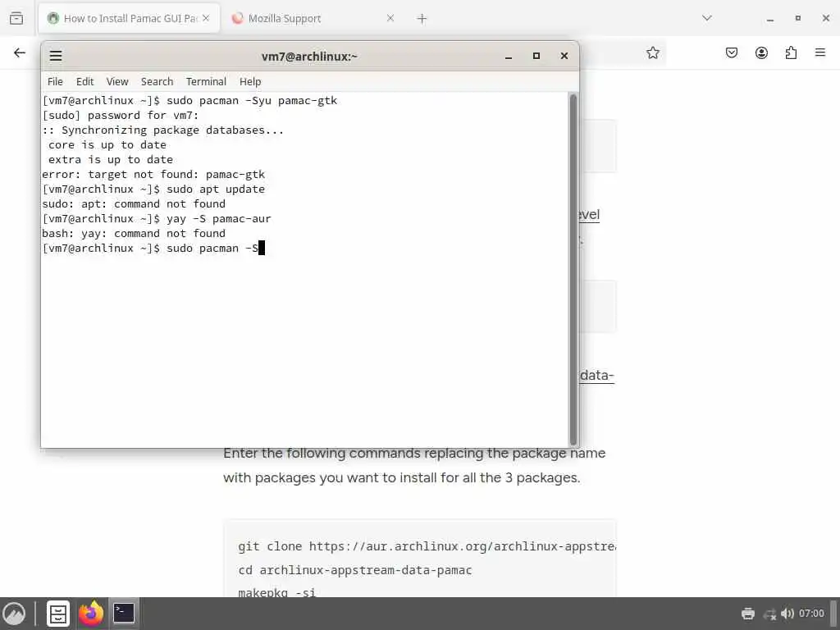Switch to the Mozilla Support tab
Screen dimensions: 840x630
(313, 18)
